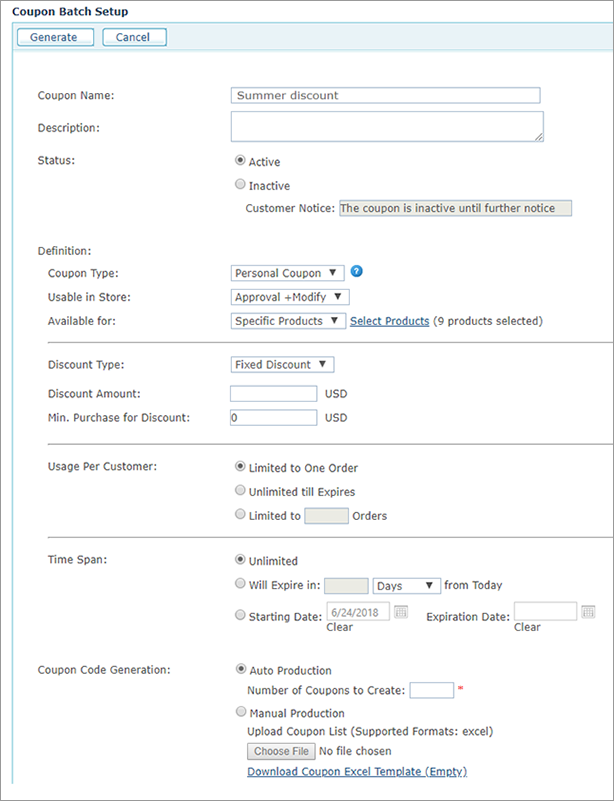The height and width of the screenshot is (801, 614).
Task: Open the Discount Type dropdown
Action: click(282, 365)
